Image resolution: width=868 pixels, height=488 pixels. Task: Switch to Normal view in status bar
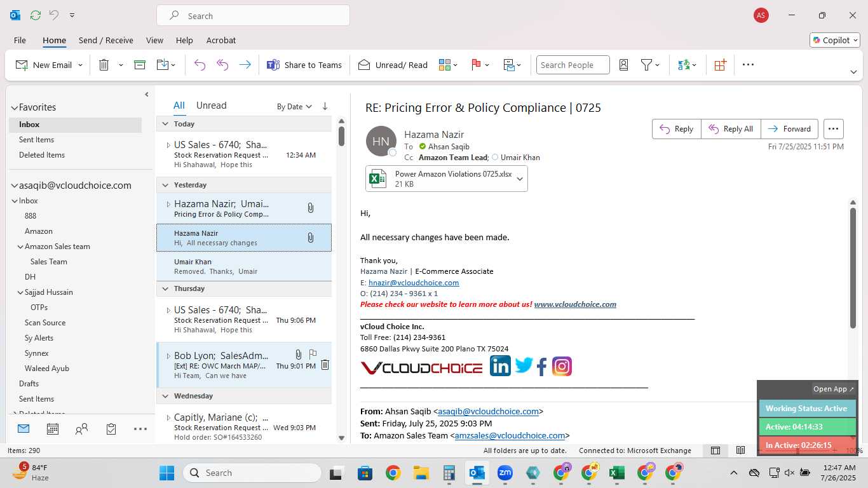pyautogui.click(x=715, y=451)
